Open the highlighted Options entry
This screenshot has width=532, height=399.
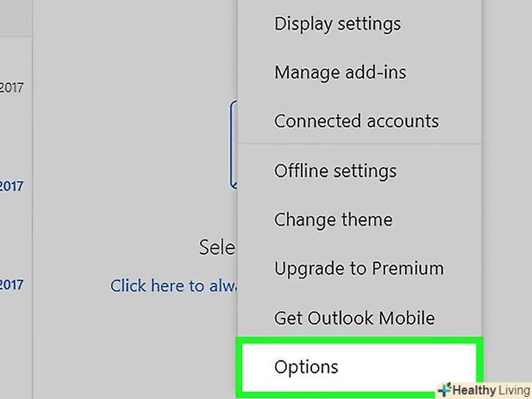coord(306,367)
